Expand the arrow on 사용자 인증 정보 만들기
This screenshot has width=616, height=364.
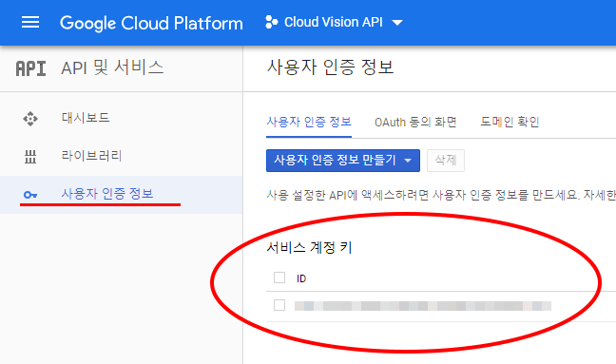pos(408,161)
